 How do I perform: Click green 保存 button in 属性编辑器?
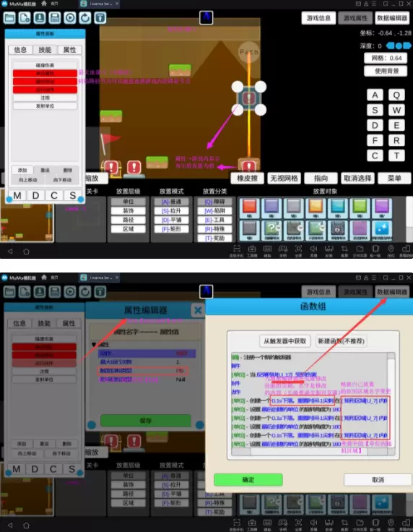pos(145,421)
